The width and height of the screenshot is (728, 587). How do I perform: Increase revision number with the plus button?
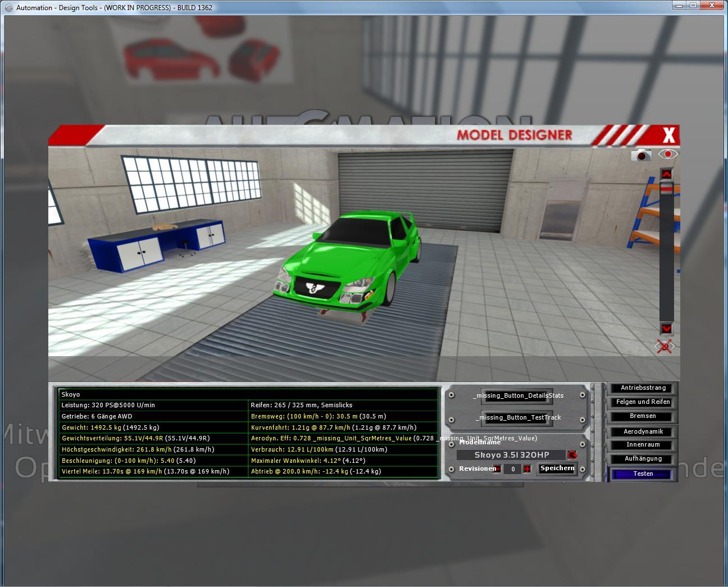pyautogui.click(x=527, y=469)
